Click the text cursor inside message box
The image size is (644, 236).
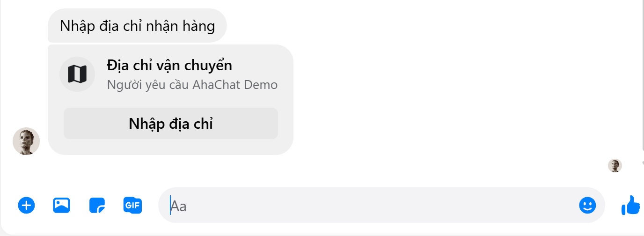click(170, 205)
